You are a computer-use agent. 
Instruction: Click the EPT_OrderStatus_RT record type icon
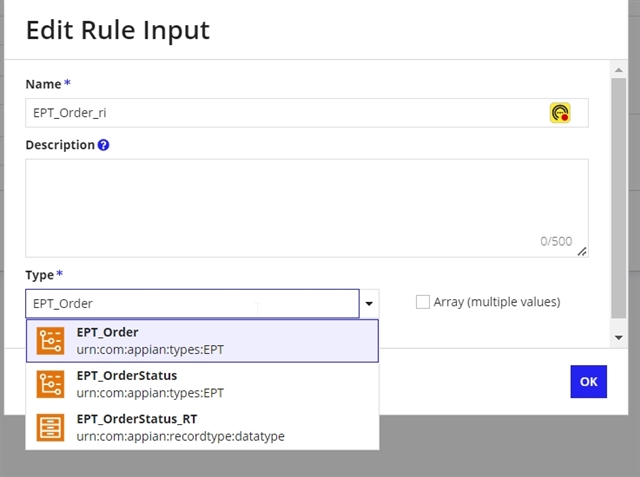50,428
